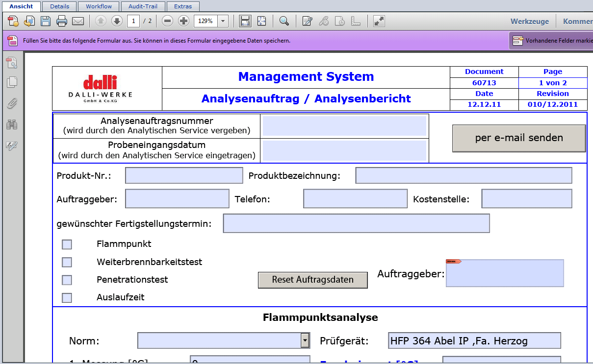Viewport: 593px width, 364px height.
Task: Click the measuring ruler tool icon
Action: pyautogui.click(x=356, y=21)
